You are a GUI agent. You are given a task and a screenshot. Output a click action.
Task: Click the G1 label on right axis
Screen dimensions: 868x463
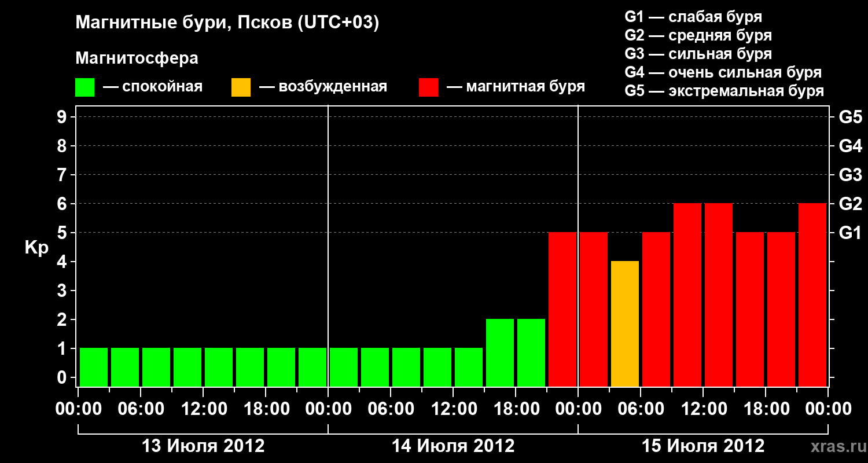(x=851, y=233)
